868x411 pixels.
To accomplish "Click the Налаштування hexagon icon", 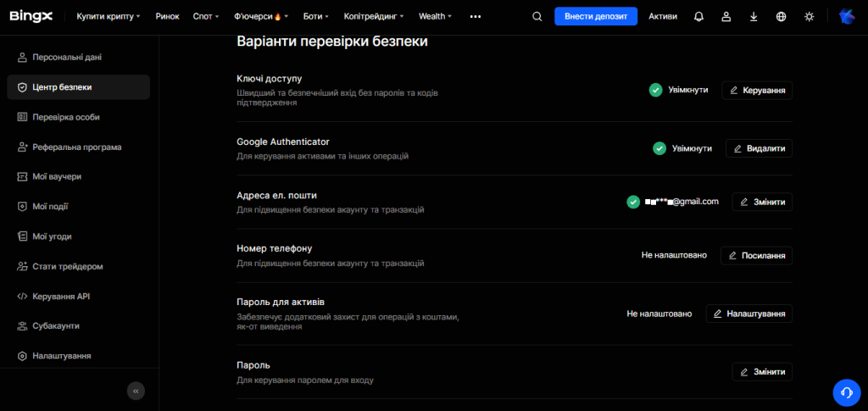I will pyautogui.click(x=22, y=356).
